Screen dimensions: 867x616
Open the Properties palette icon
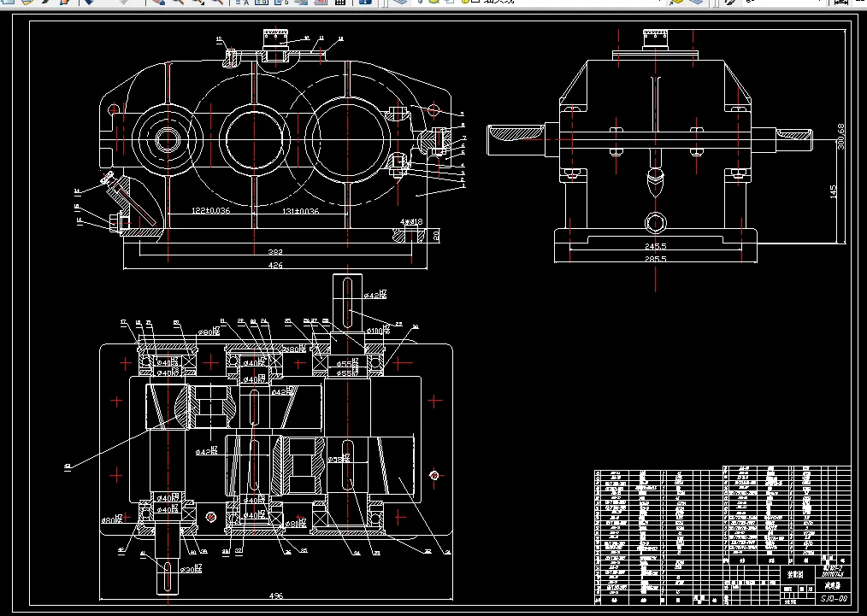[x=243, y=3]
